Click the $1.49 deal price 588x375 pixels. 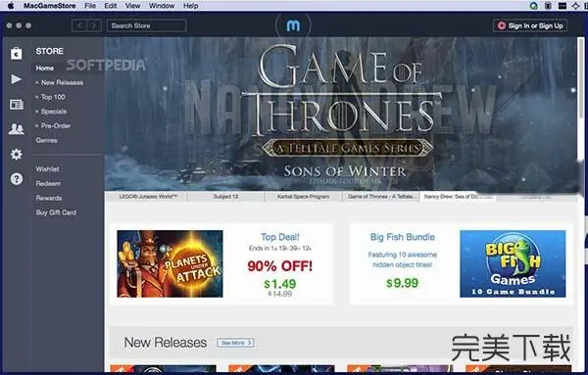280,284
